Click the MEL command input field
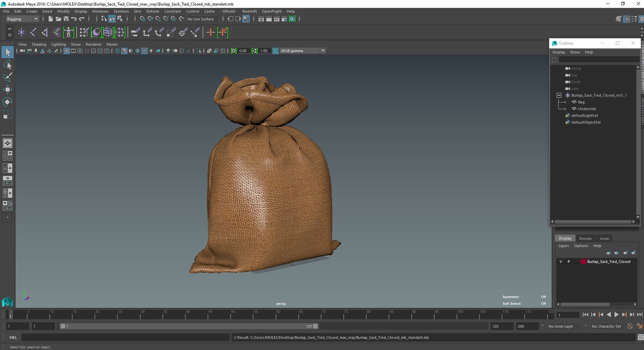This screenshot has width=644, height=350. (125, 338)
